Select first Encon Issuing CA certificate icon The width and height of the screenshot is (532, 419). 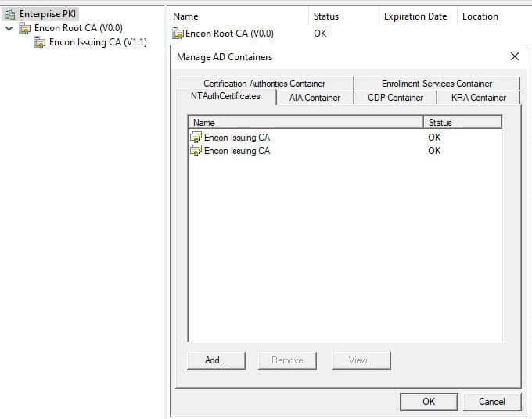click(x=196, y=138)
